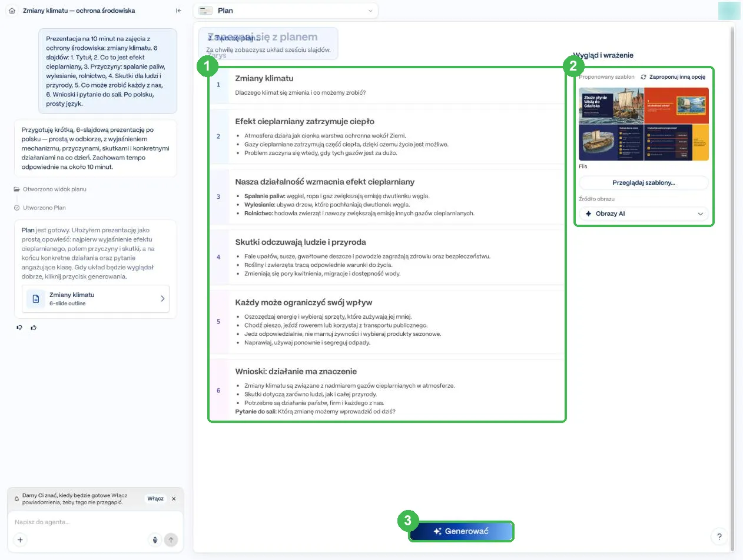Click the sparkle icon in Obrazy AI
The image size is (743, 560).
pos(588,214)
